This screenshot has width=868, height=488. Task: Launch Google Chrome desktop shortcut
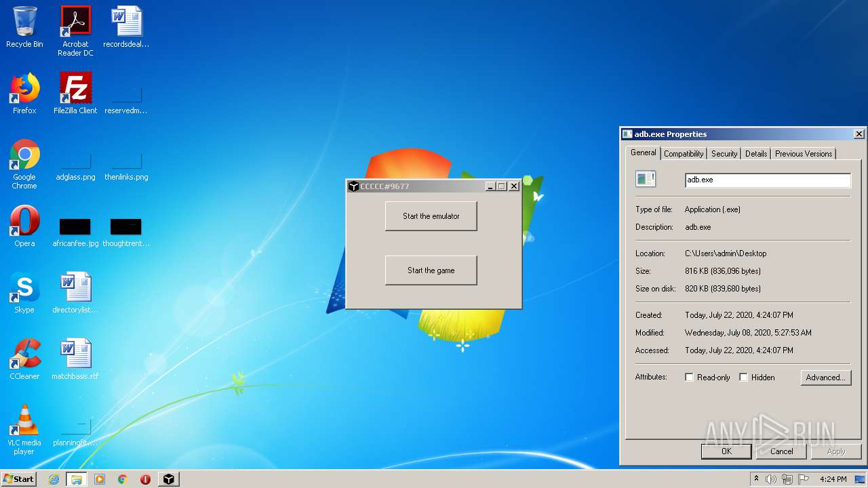(24, 164)
